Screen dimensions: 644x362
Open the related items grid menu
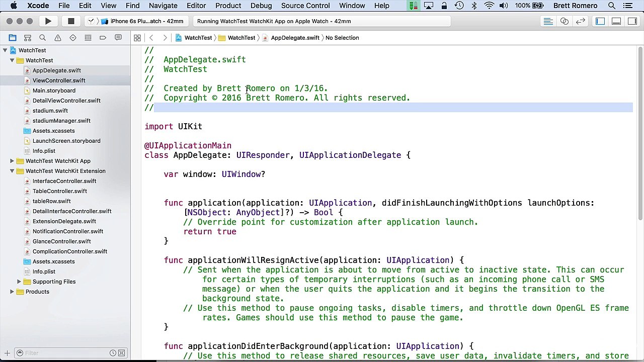pyautogui.click(x=137, y=38)
